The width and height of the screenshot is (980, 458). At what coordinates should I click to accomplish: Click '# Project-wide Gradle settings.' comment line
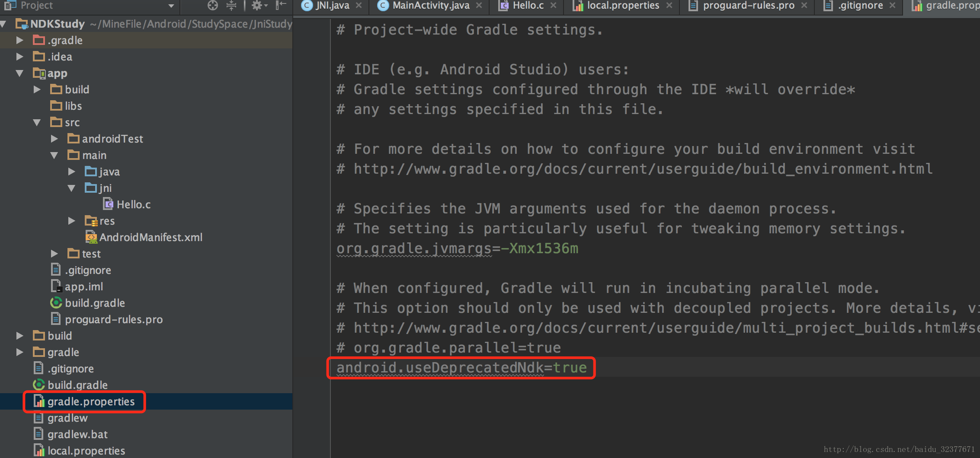[469, 30]
